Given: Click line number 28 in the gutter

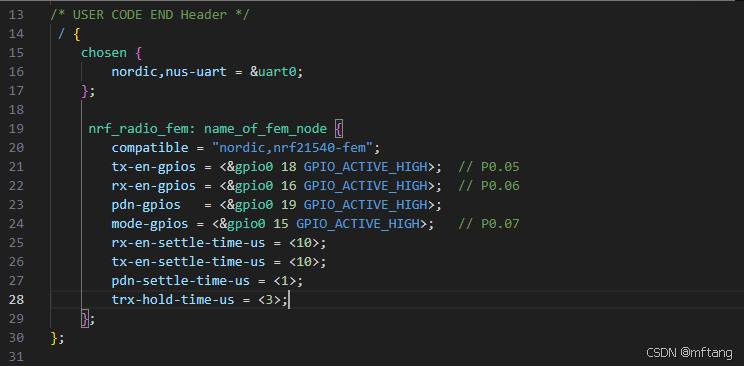Looking at the screenshot, I should click(16, 300).
